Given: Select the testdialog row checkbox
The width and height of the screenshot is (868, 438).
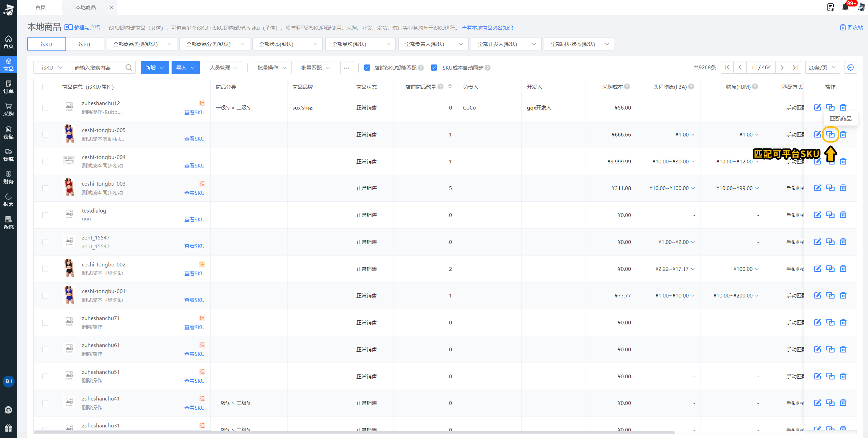Looking at the screenshot, I should pyautogui.click(x=45, y=215).
